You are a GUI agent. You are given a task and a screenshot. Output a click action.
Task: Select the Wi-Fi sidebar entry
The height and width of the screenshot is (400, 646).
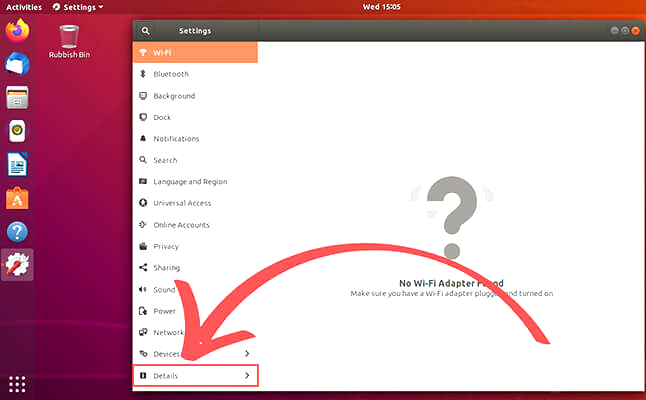point(195,52)
